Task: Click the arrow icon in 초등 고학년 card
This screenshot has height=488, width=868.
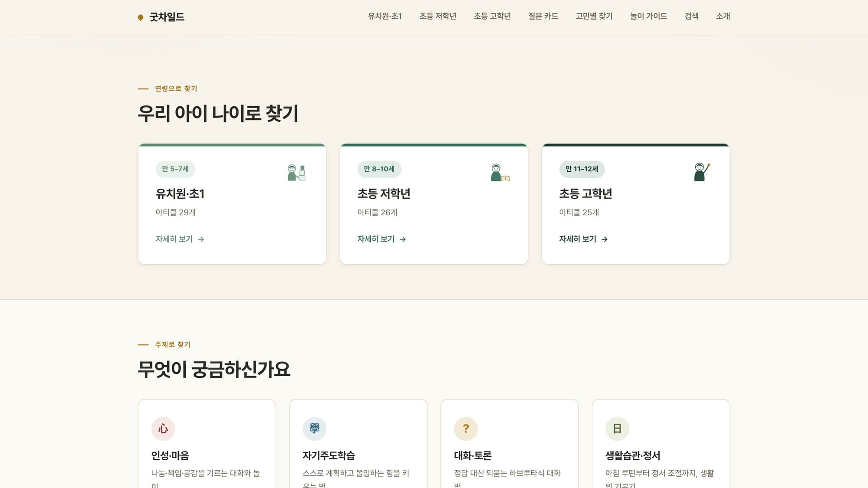Action: [605, 239]
